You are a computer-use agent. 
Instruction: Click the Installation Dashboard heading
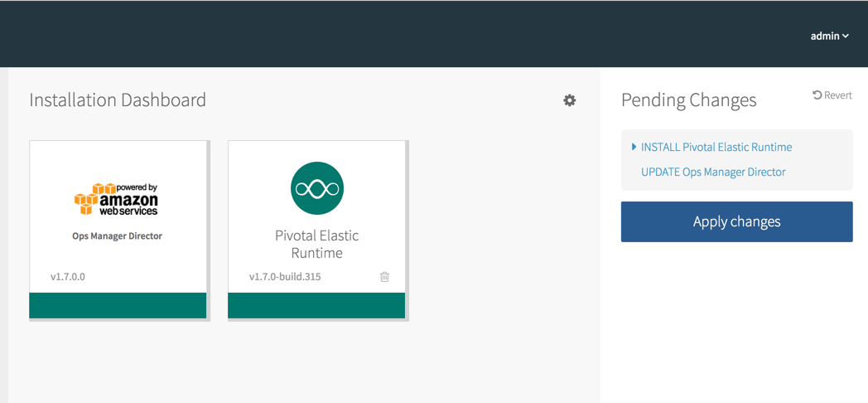pos(118,100)
